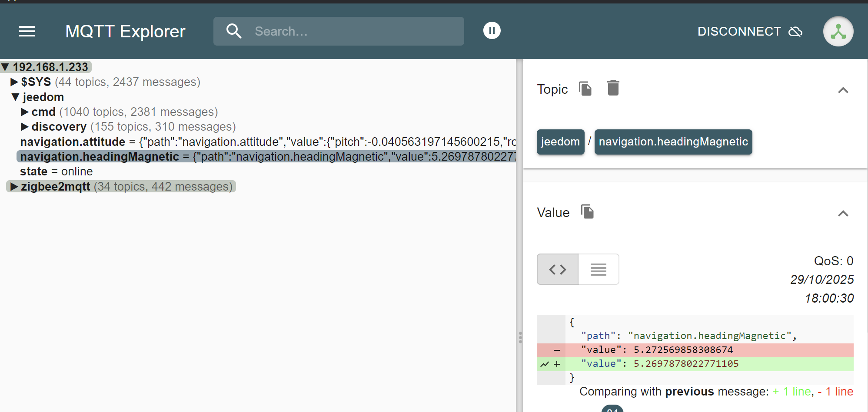
Task: Switch to code diff view
Action: (x=558, y=270)
